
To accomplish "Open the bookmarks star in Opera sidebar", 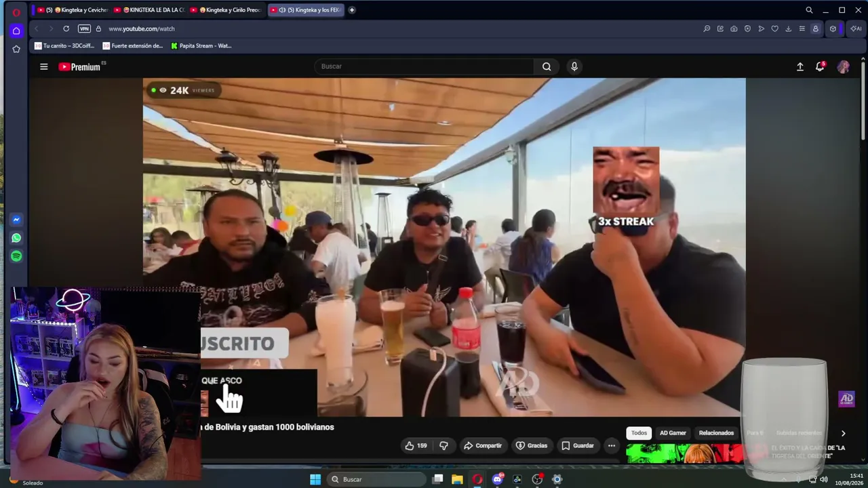I will point(16,49).
